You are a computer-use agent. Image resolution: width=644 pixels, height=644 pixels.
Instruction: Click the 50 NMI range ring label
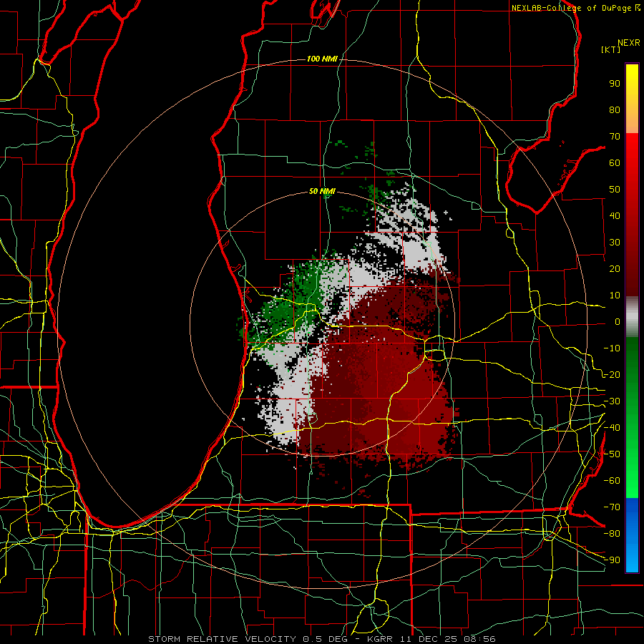click(322, 191)
